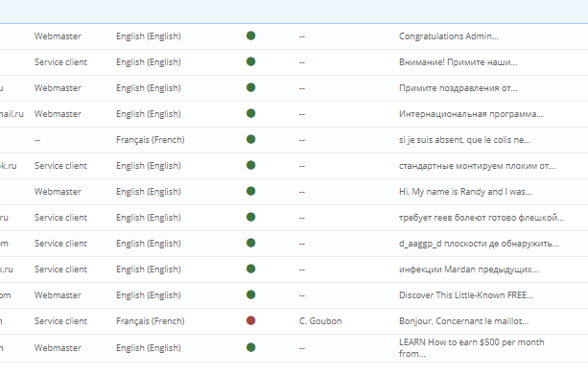Open message 'Discover This Little-Known FREE...'
Image resolution: width=588 pixels, height=376 pixels.
tap(466, 295)
